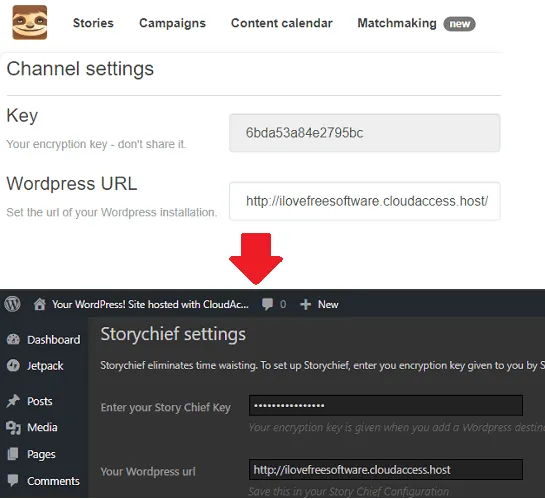Screen dimensions: 545x499
Task: Click the comment count '0' in admin bar
Action: pyautogui.click(x=283, y=305)
